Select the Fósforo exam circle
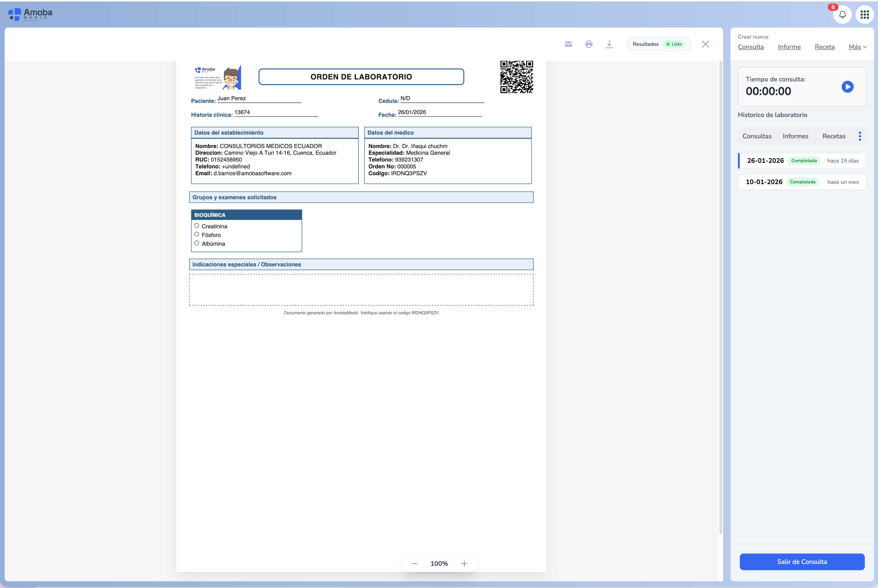 click(x=197, y=234)
